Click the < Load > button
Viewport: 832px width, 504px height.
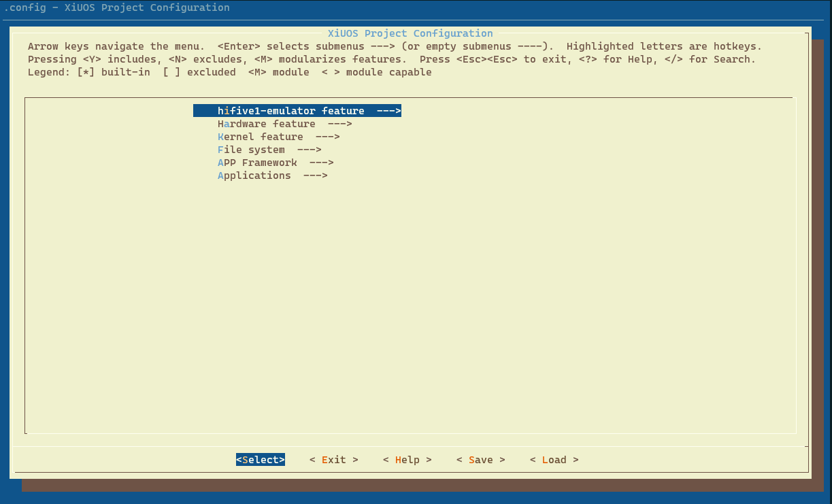554,460
